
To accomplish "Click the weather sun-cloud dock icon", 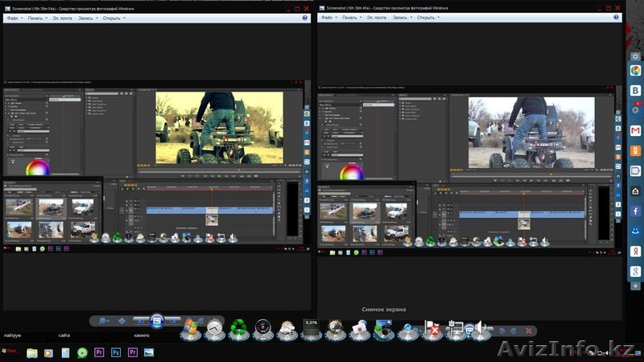I will [x=286, y=328].
